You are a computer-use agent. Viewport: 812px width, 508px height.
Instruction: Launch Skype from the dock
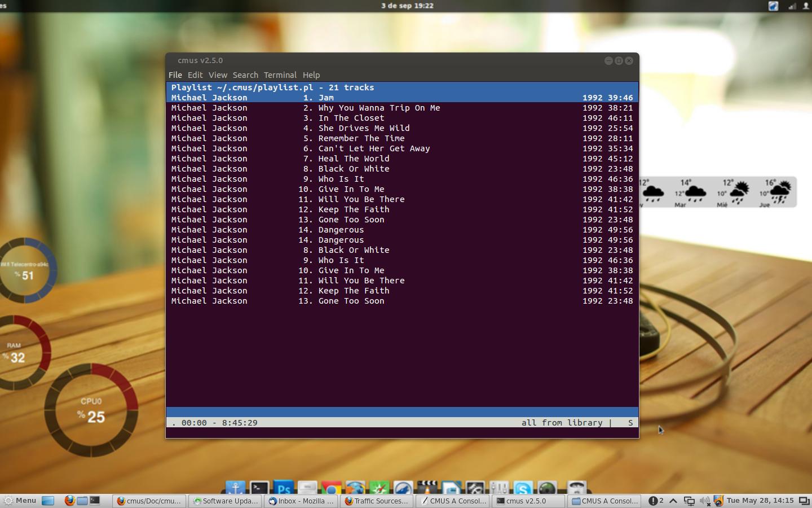(523, 489)
